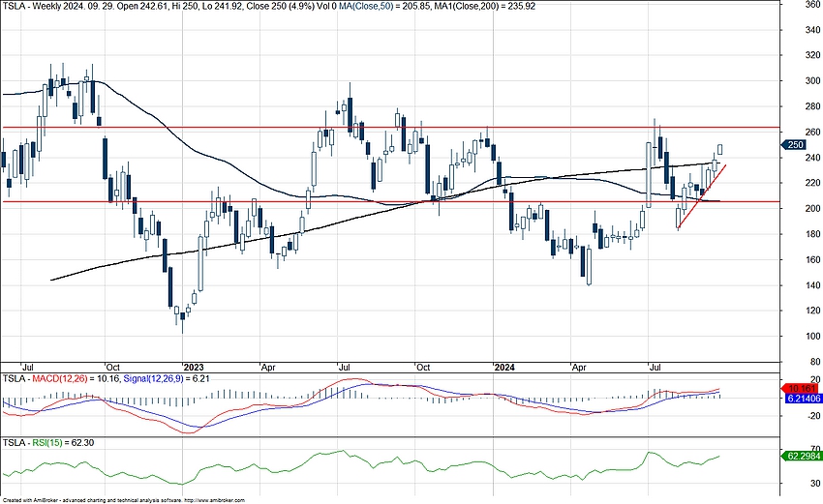Click the 120 price axis label
This screenshot has height=504, width=823.
click(812, 311)
